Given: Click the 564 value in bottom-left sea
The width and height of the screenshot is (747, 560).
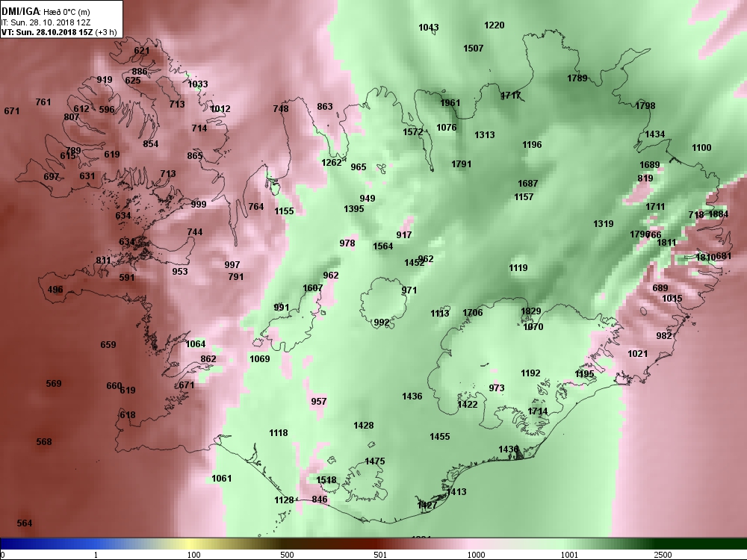Looking at the screenshot, I should 25,523.
